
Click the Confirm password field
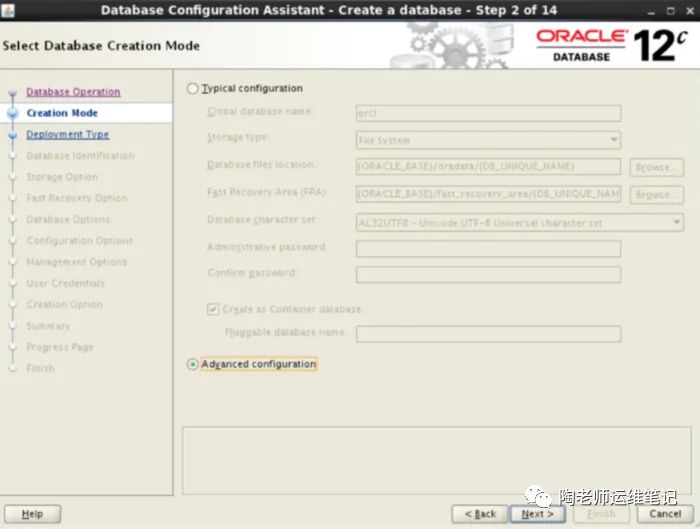click(488, 275)
